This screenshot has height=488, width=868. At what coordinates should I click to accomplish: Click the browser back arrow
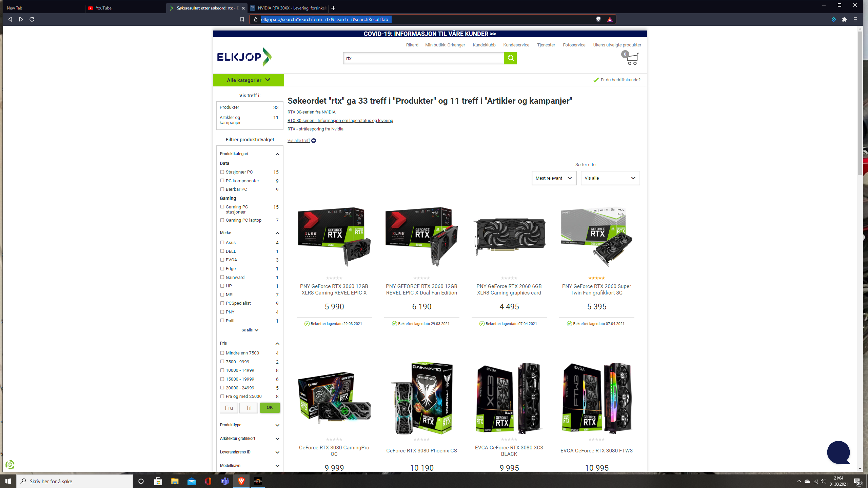click(10, 19)
